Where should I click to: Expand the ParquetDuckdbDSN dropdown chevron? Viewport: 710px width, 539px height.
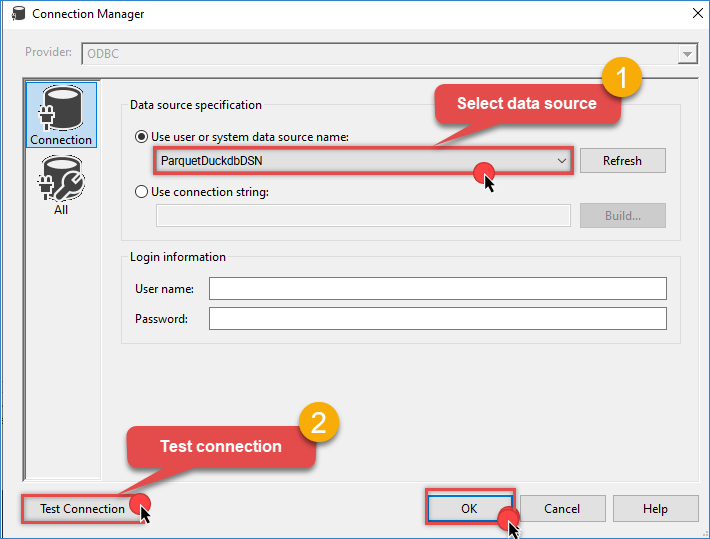pyautogui.click(x=561, y=160)
